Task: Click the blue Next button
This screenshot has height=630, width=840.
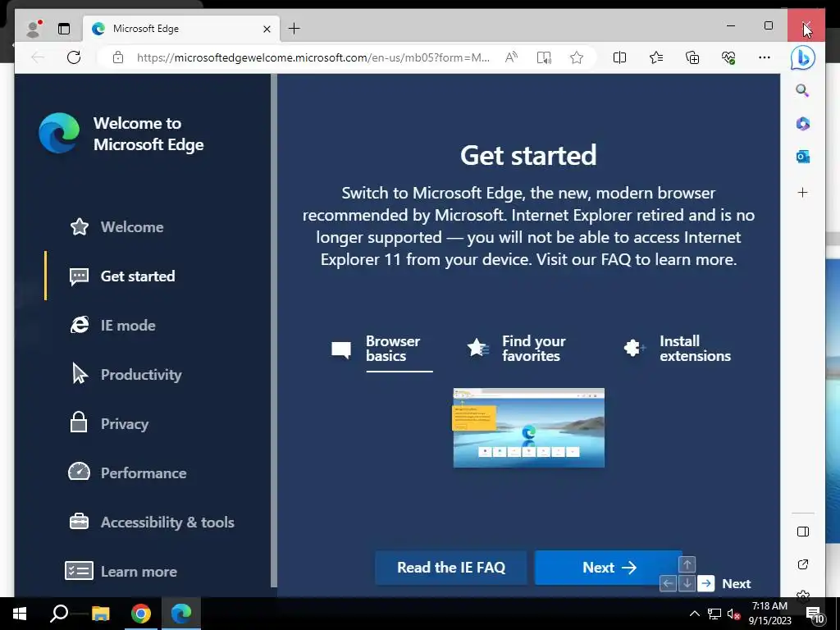Action: coord(609,568)
